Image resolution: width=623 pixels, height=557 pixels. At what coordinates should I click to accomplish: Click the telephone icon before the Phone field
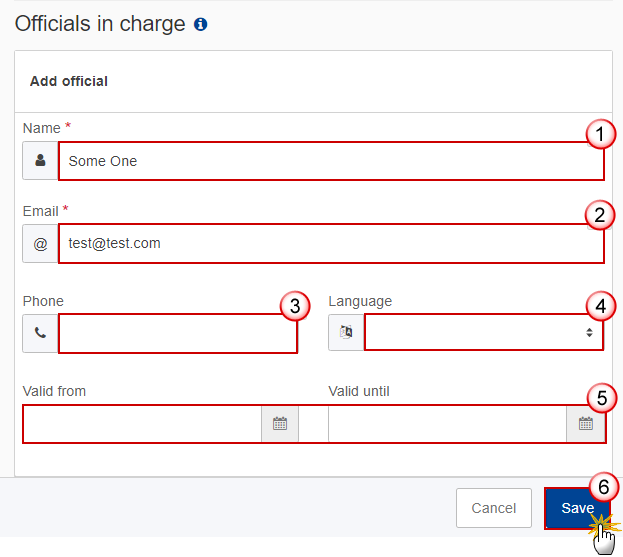tap(40, 334)
